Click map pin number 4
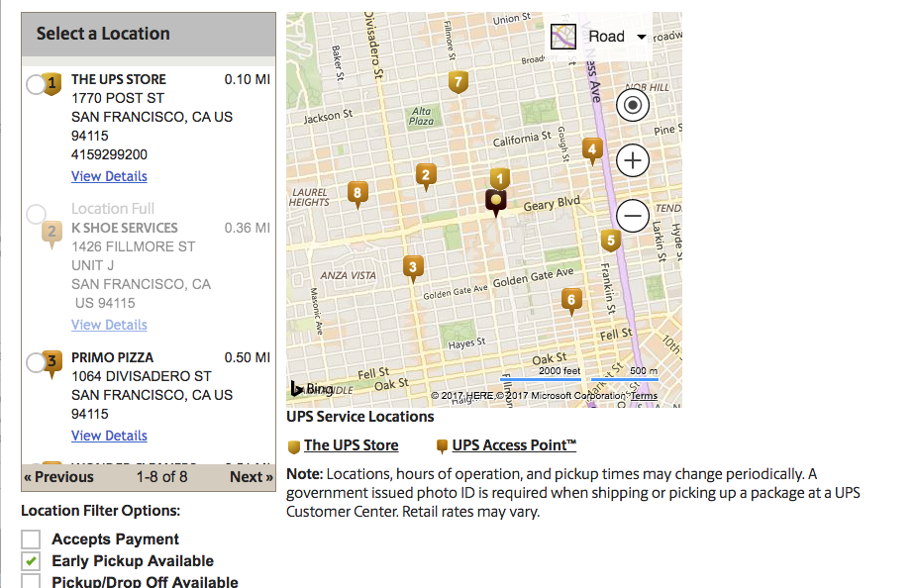This screenshot has width=917, height=588. pyautogui.click(x=592, y=149)
